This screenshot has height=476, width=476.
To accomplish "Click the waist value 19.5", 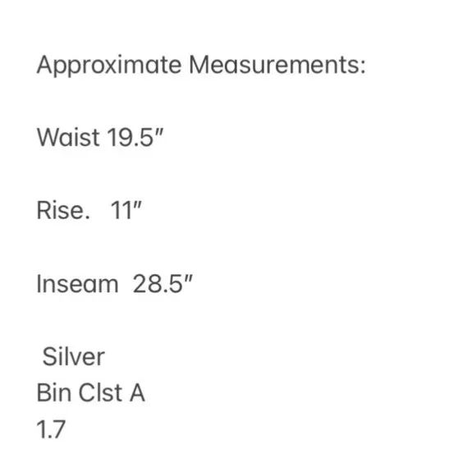I will tap(130, 137).
